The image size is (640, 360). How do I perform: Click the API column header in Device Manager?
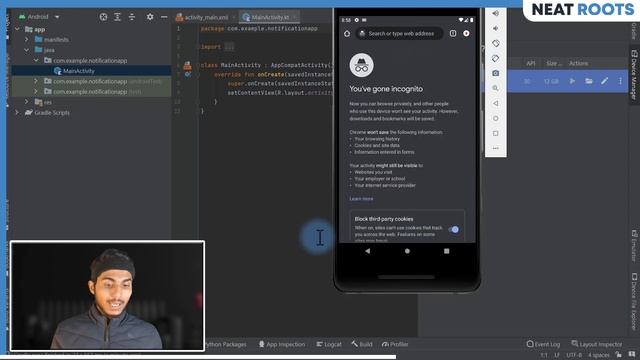[x=531, y=63]
